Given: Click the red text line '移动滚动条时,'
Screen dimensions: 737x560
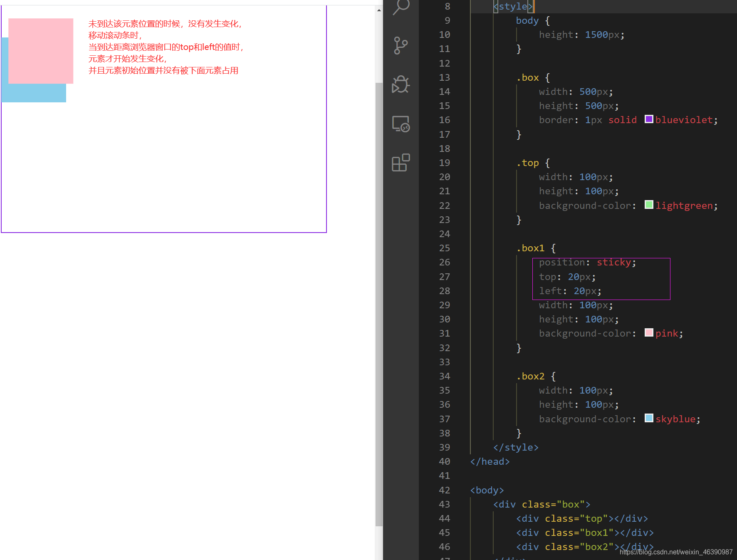Looking at the screenshot, I should tap(115, 35).
